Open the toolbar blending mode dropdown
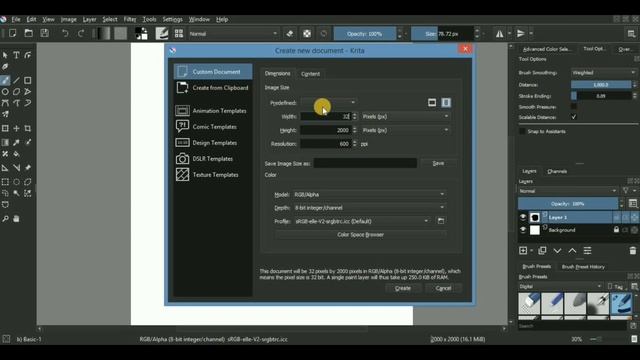 [233, 33]
